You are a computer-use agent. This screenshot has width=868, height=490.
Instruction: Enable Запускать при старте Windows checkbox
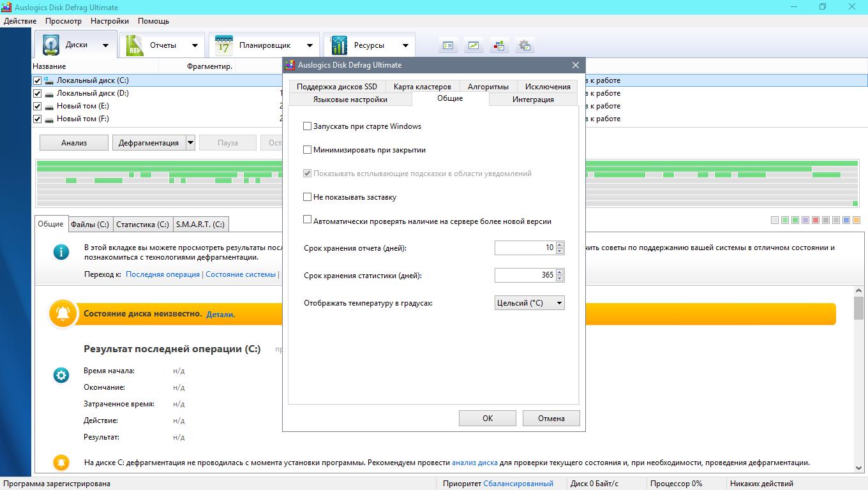tap(308, 126)
